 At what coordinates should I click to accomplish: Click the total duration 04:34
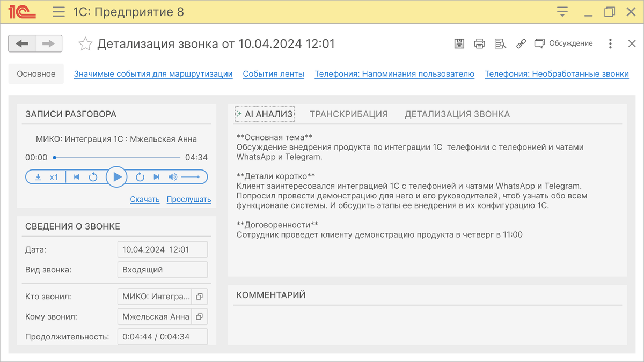[196, 158]
